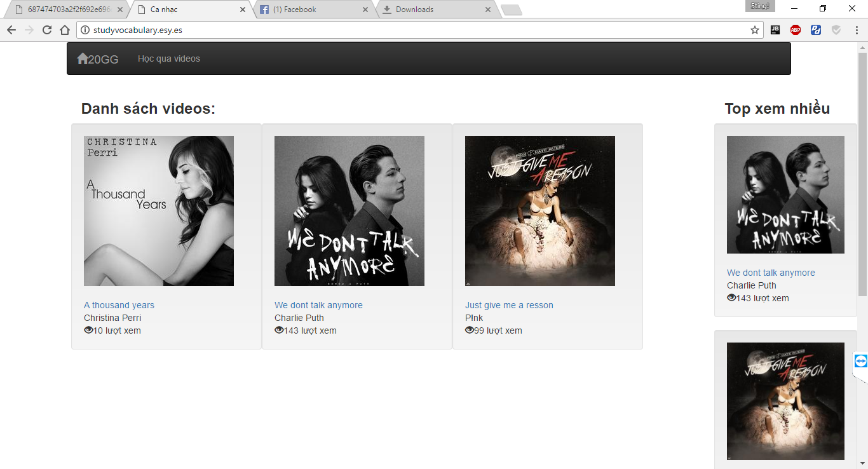This screenshot has height=469, width=868.
Task: Open the Adblock Plus extension icon
Action: coord(796,30)
